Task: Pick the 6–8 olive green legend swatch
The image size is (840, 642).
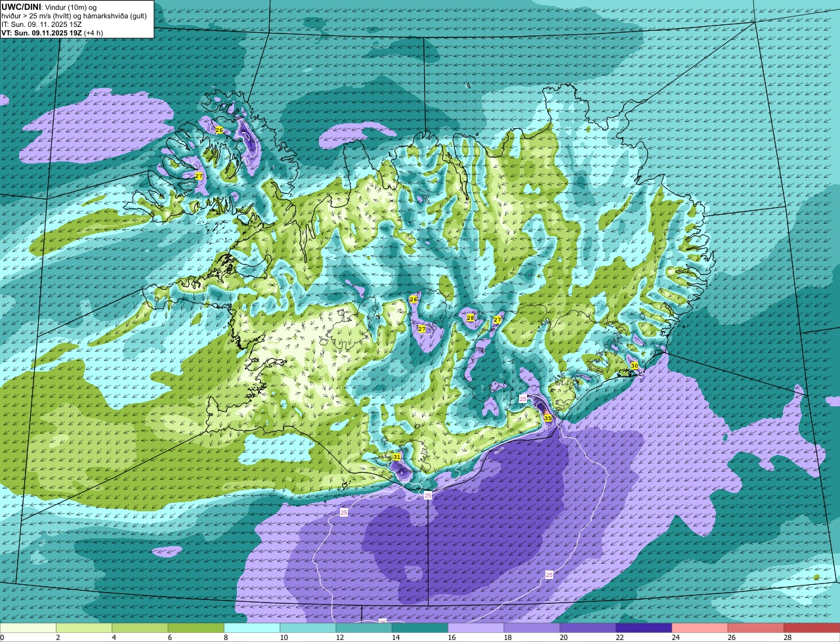Action: [196, 628]
